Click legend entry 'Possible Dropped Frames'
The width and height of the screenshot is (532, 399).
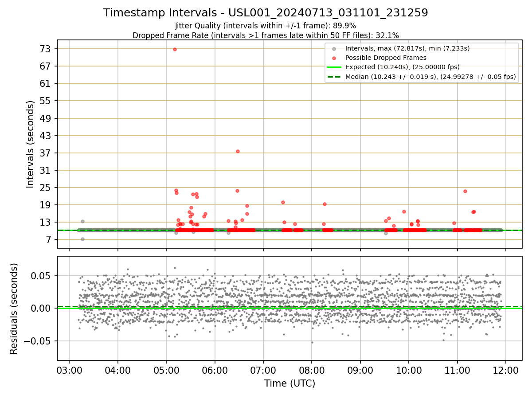coord(386,58)
